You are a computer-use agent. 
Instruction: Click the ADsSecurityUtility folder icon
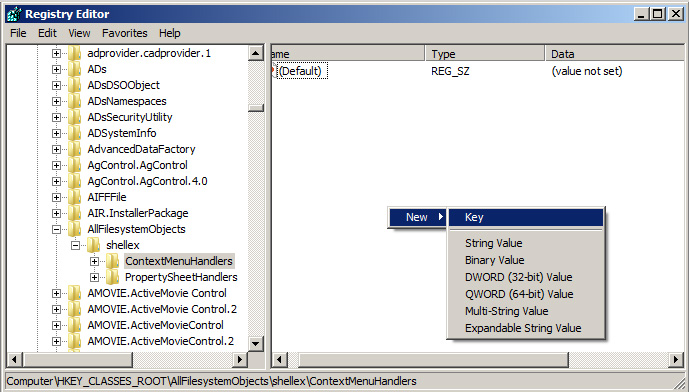point(74,117)
